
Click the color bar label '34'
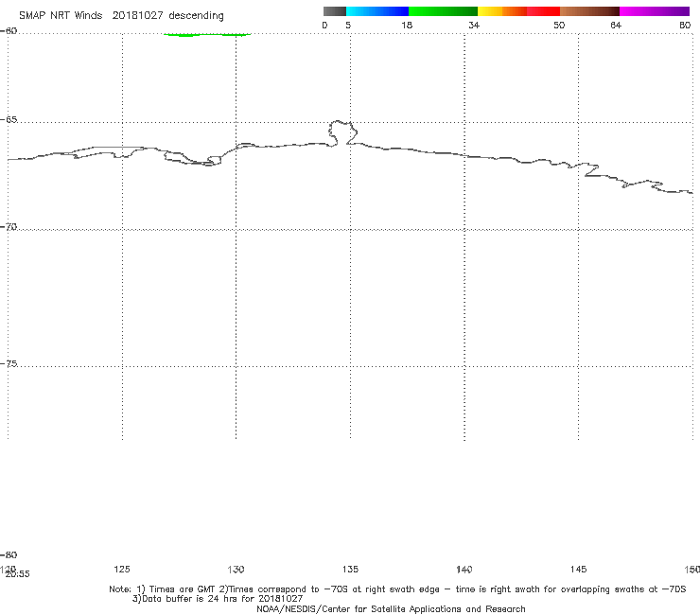click(x=474, y=26)
